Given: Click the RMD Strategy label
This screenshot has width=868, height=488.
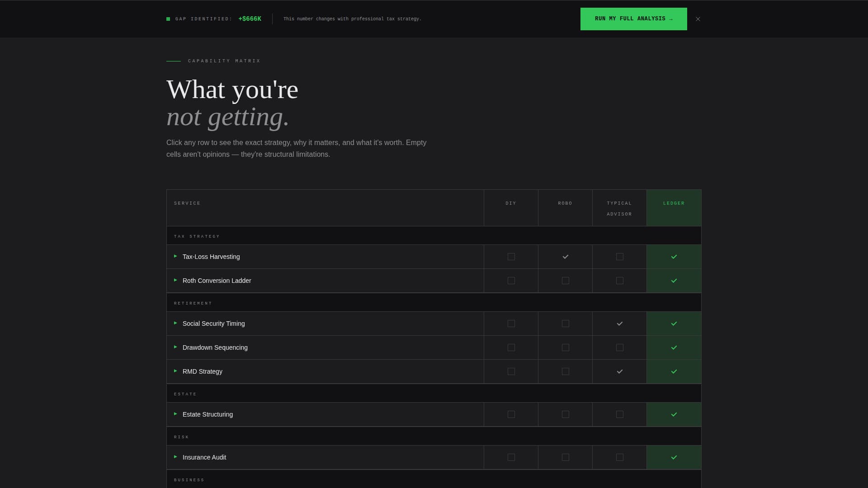Looking at the screenshot, I should 202,371.
